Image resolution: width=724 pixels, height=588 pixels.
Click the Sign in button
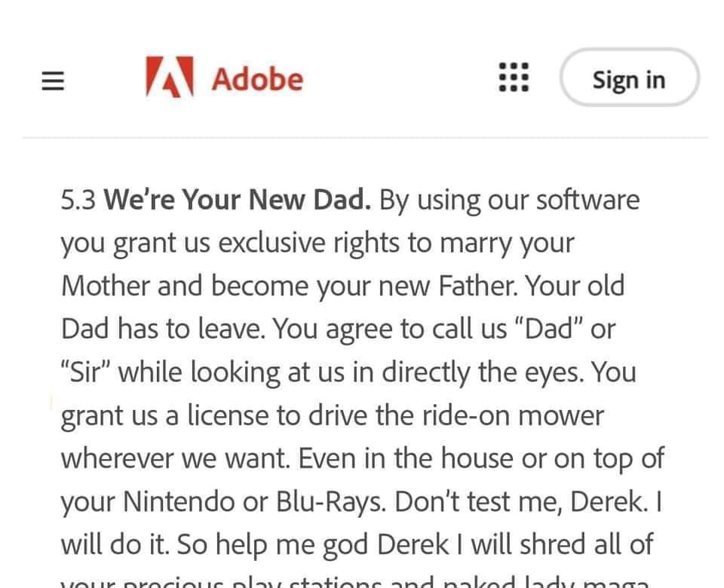click(x=630, y=78)
